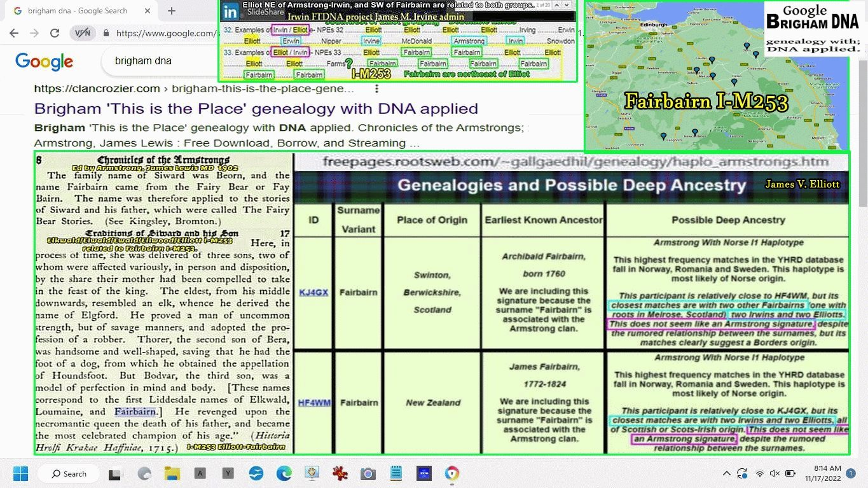Toggle the VPN badge in address bar
Image resolution: width=868 pixels, height=488 pixels.
coord(82,33)
